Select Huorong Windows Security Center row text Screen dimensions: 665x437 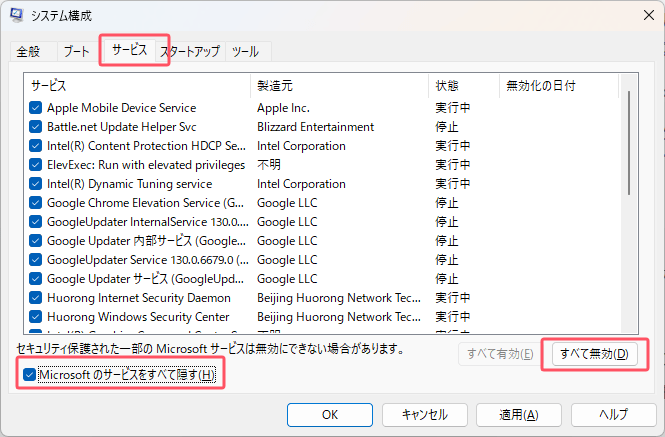pos(138,317)
